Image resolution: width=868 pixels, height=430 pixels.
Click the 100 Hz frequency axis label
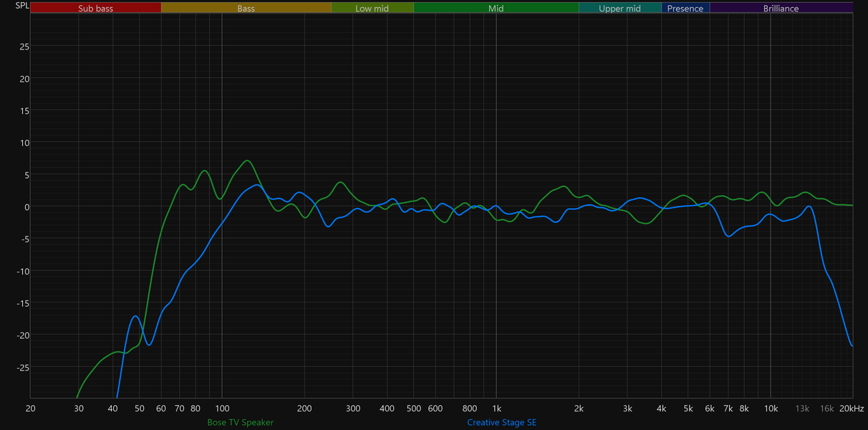coord(222,408)
